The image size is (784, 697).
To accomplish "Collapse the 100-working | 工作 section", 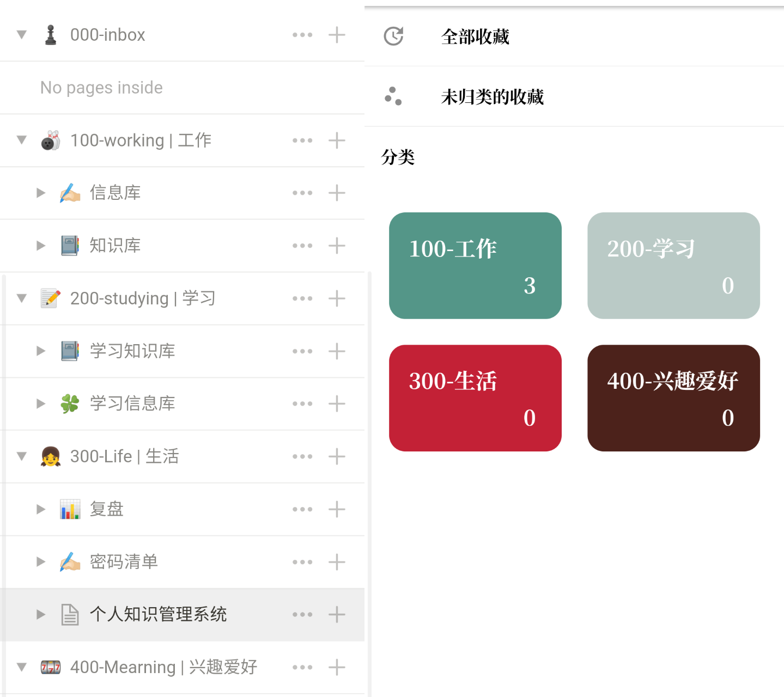I will (22, 140).
